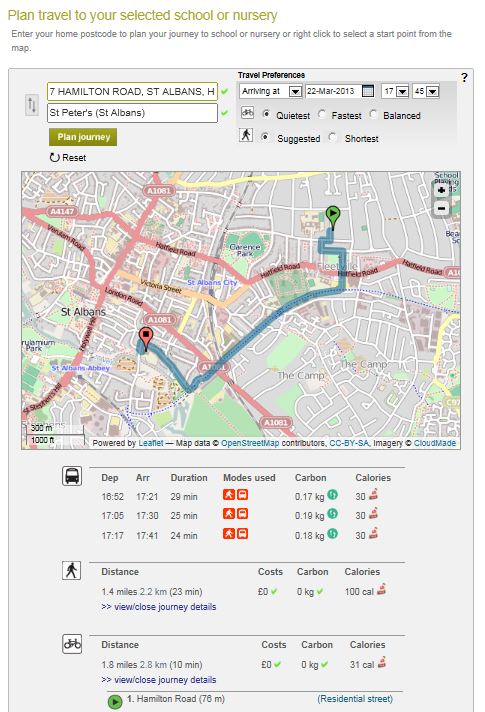The width and height of the screenshot is (485, 712).
Task: Open the OpenStreetMap attribution link
Action: point(250,443)
